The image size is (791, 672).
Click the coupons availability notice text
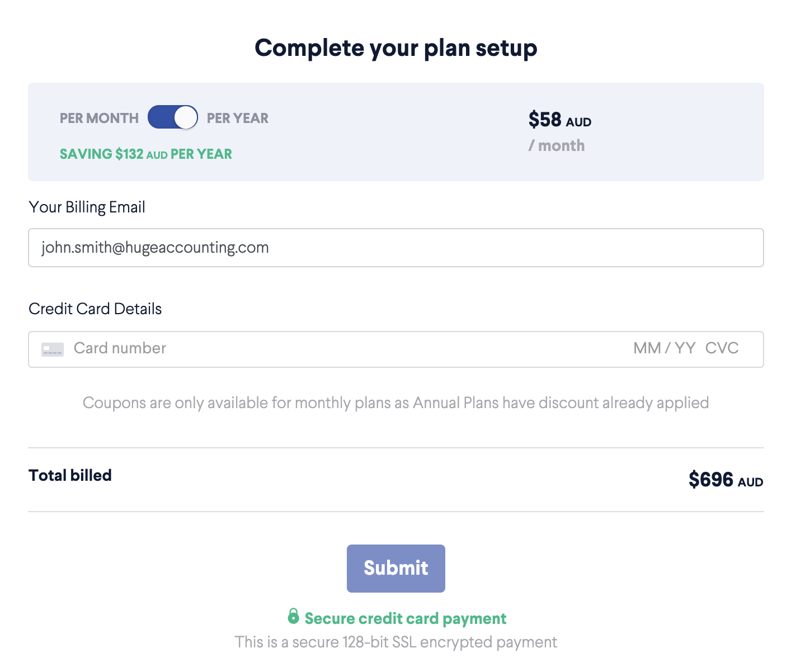tap(396, 403)
